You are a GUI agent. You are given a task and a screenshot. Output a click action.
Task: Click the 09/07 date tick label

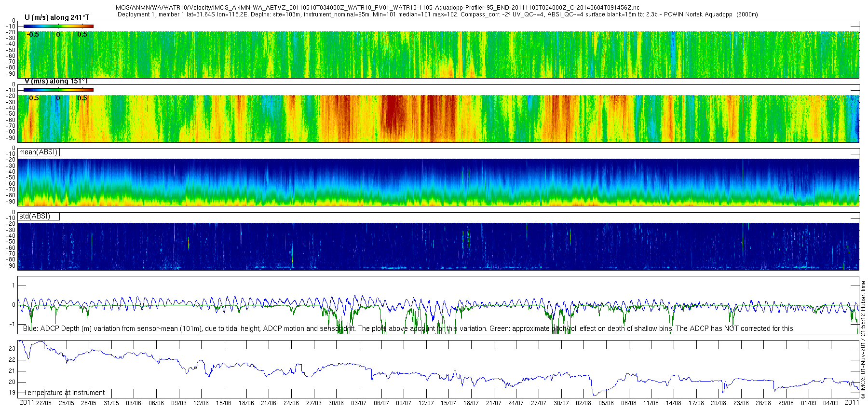point(404,403)
